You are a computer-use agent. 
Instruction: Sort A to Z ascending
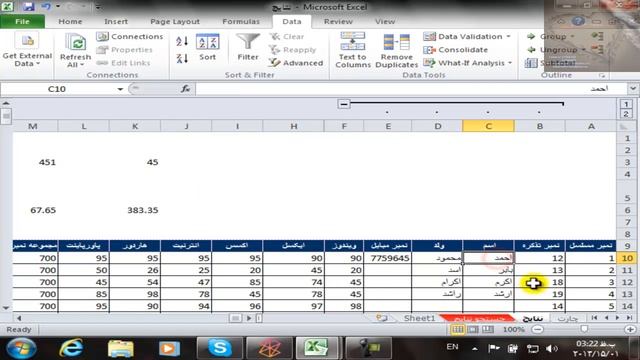182,41
